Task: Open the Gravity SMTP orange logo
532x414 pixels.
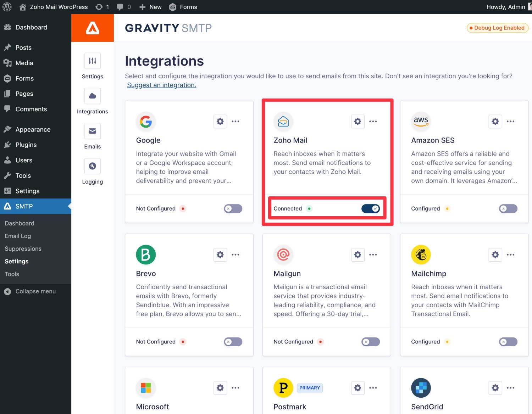Action: pyautogui.click(x=93, y=28)
